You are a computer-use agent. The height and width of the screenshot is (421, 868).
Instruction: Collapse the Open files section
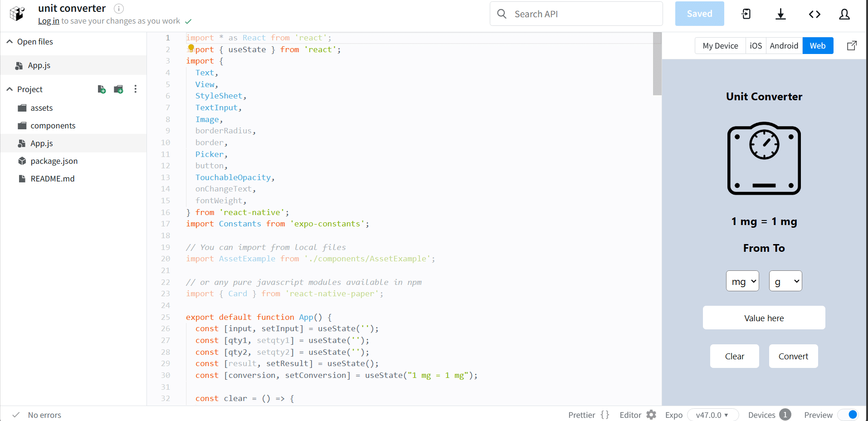(9, 41)
